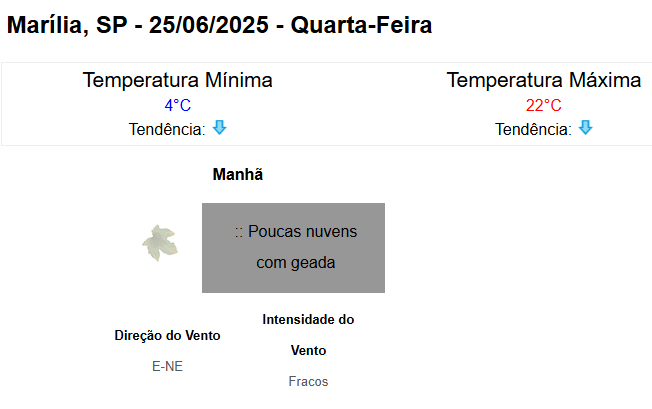
Task: Select the red 22°C maximum temperature value
Action: [543, 105]
